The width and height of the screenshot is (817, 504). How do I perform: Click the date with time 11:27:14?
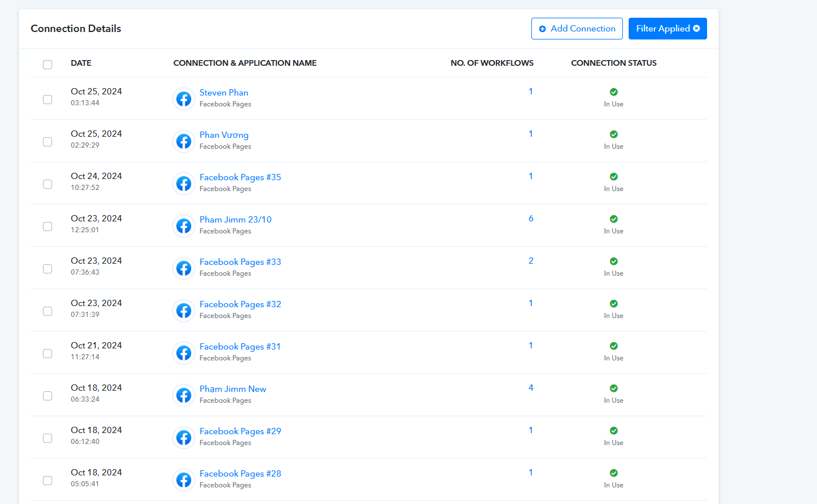click(96, 346)
